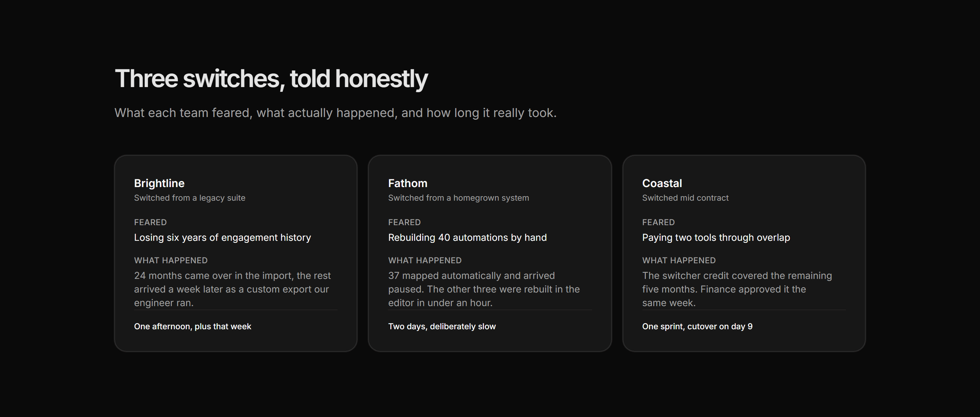The width and height of the screenshot is (980, 417).
Task: Click 'Rebuilding 40 automations by hand'
Action: tap(467, 237)
